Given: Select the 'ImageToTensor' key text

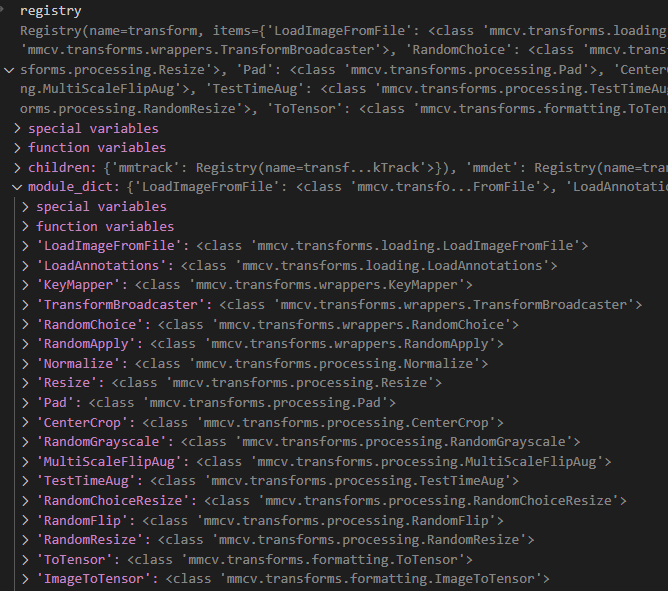Looking at the screenshot, I should 94,579.
